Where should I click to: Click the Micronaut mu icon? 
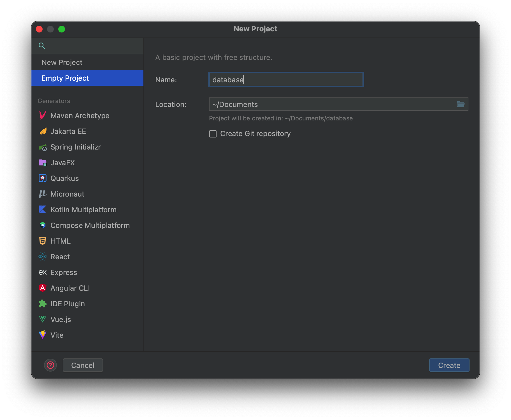[43, 194]
